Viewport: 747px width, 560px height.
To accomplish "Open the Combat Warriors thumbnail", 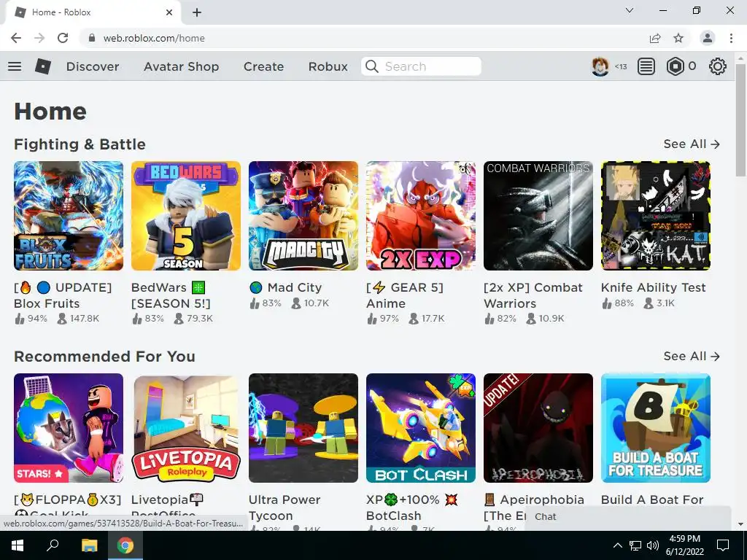I will pyautogui.click(x=538, y=216).
